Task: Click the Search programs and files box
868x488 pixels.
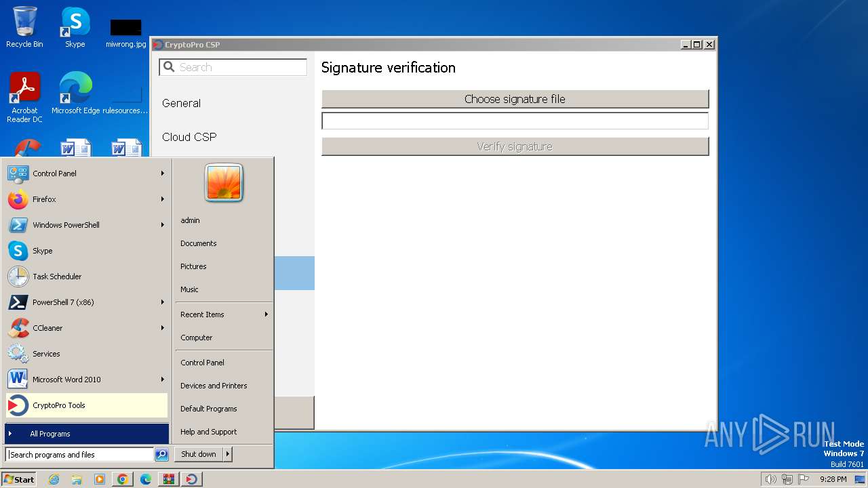Action: (x=80, y=455)
